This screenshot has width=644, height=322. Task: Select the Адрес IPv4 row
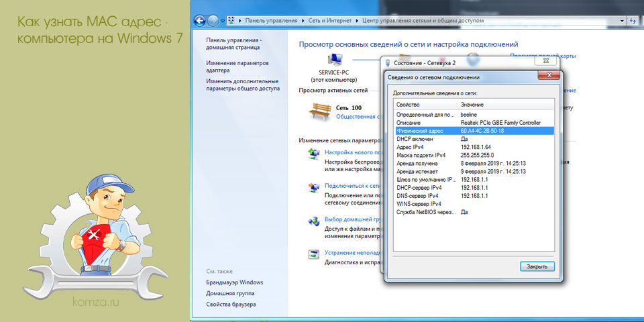(474, 147)
